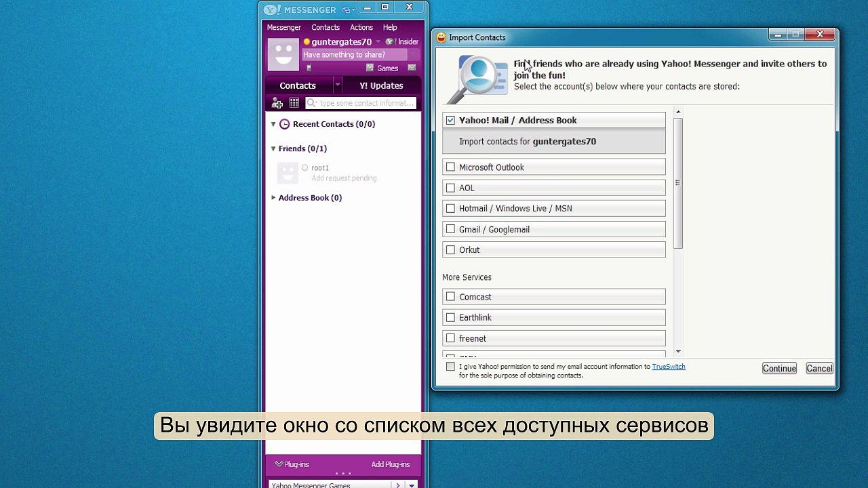Click the 'More Services' heading text
The height and width of the screenshot is (488, 868).
coord(467,277)
